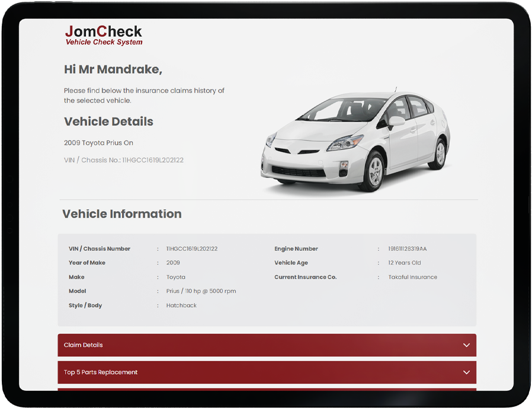The image size is (532, 408).
Task: Expand the Top 5 Parts Replacement section
Action: (x=267, y=372)
